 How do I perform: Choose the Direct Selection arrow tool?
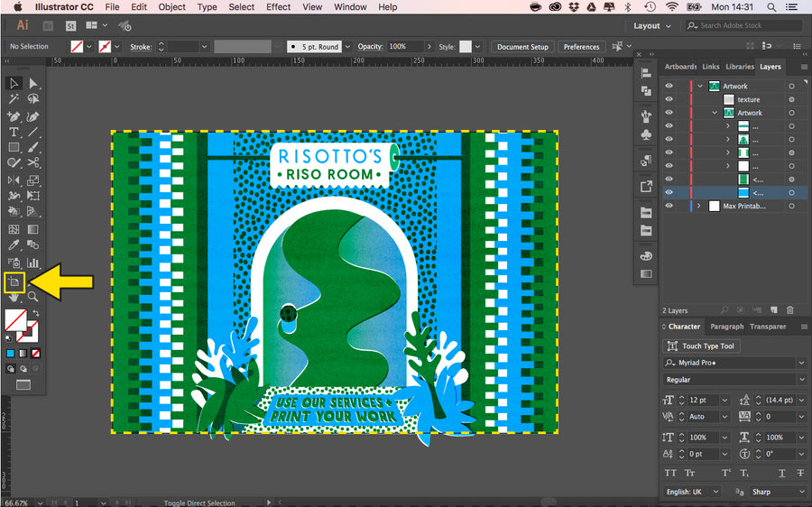[33, 83]
